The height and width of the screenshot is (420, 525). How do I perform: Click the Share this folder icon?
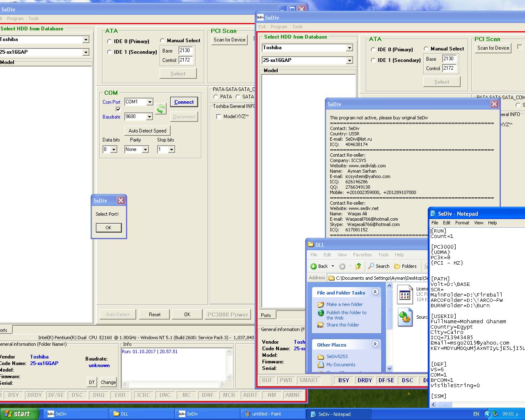(x=321, y=325)
